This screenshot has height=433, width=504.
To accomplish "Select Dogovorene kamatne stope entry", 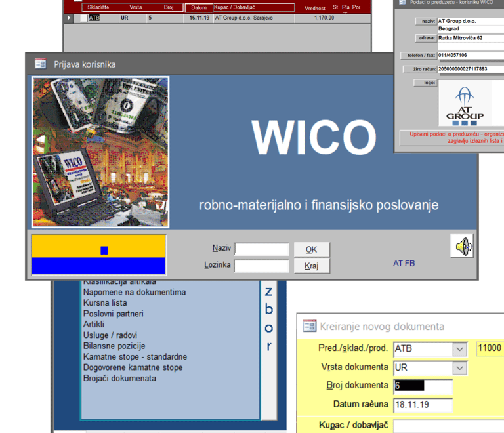I will point(133,367).
